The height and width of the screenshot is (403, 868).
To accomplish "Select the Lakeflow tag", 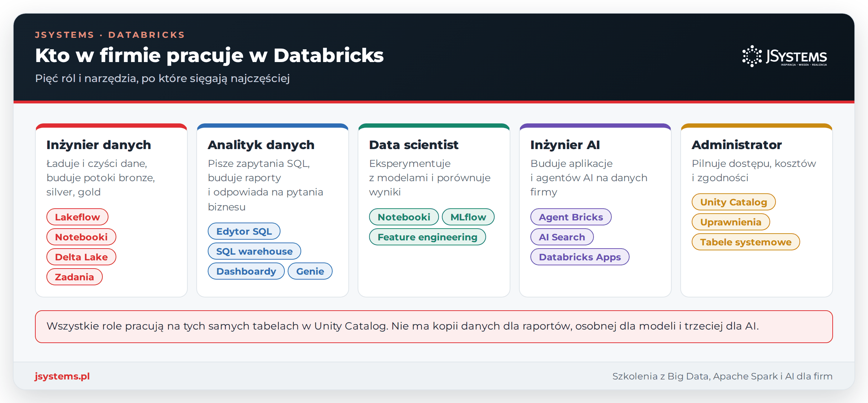I will click(77, 217).
